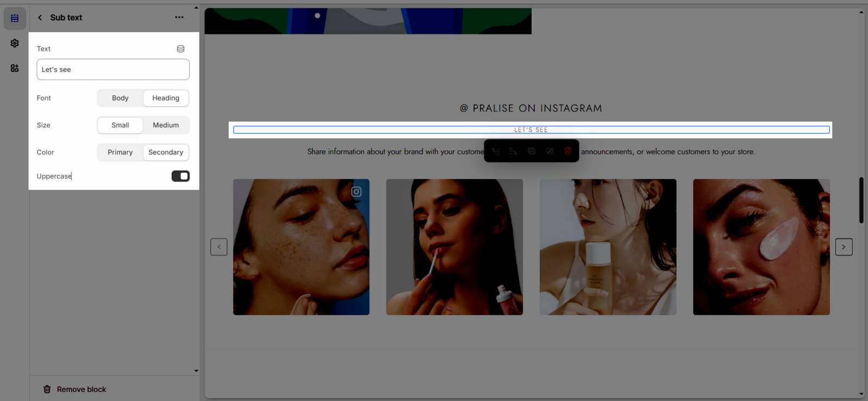Screen dimensions: 868x401
Task: Click the freckled face Instagram thumbnail
Action: coord(301,247)
